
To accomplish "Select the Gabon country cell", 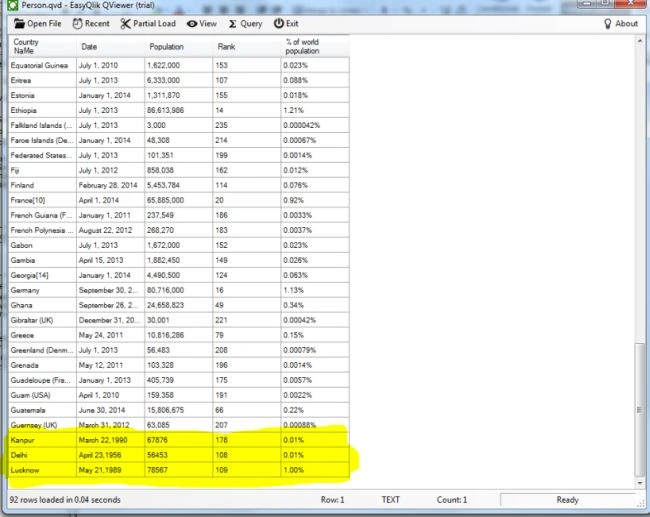I will [x=42, y=245].
